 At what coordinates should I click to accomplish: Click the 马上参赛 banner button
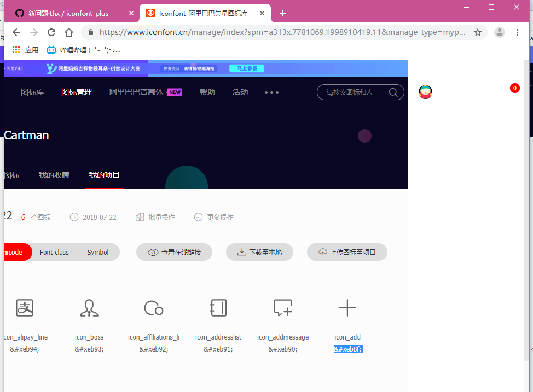pos(247,68)
